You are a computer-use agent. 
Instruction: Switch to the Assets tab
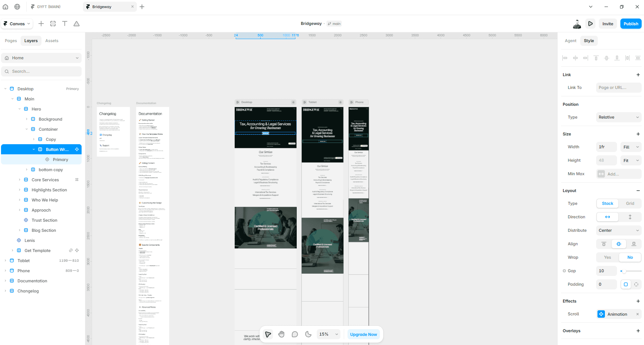52,41
